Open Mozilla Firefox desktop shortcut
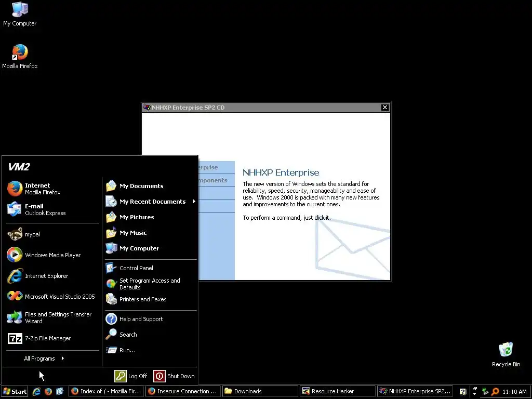532x399 pixels. [x=20, y=56]
